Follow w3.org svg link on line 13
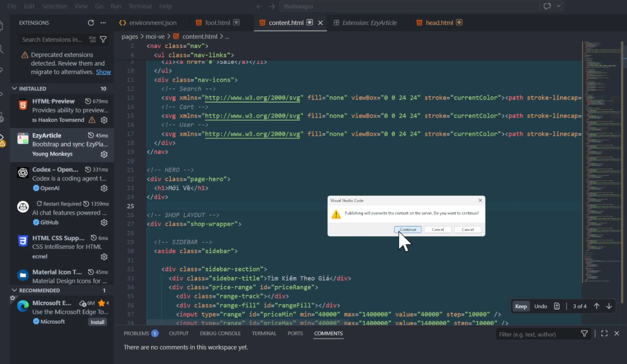627x364 pixels. point(253,98)
